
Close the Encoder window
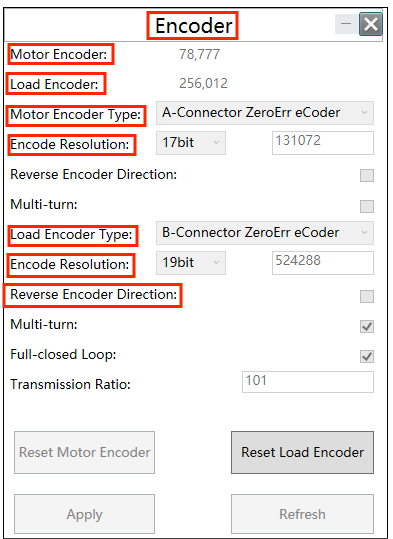pyautogui.click(x=371, y=24)
